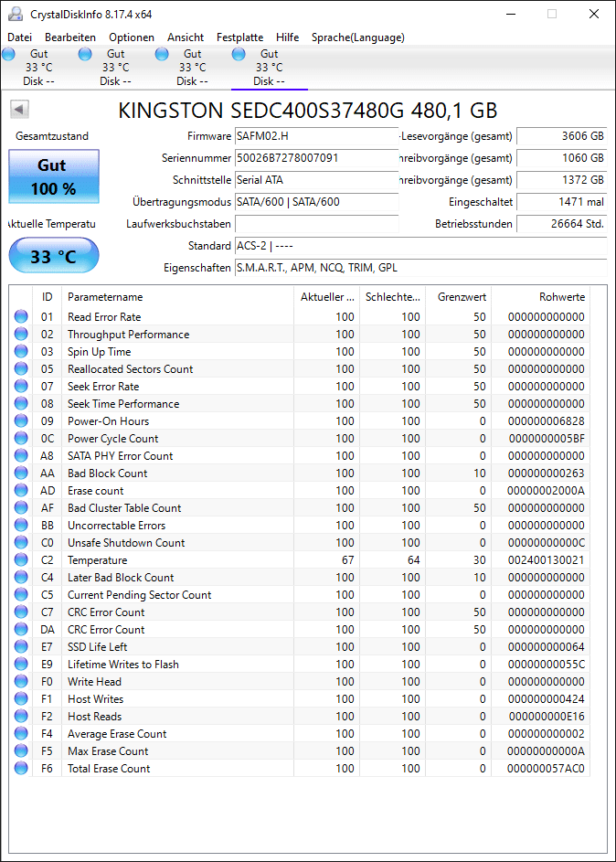Viewport: 616px width, 862px height.
Task: Click raw value 002400130021 in Temperature row
Action: tap(547, 560)
